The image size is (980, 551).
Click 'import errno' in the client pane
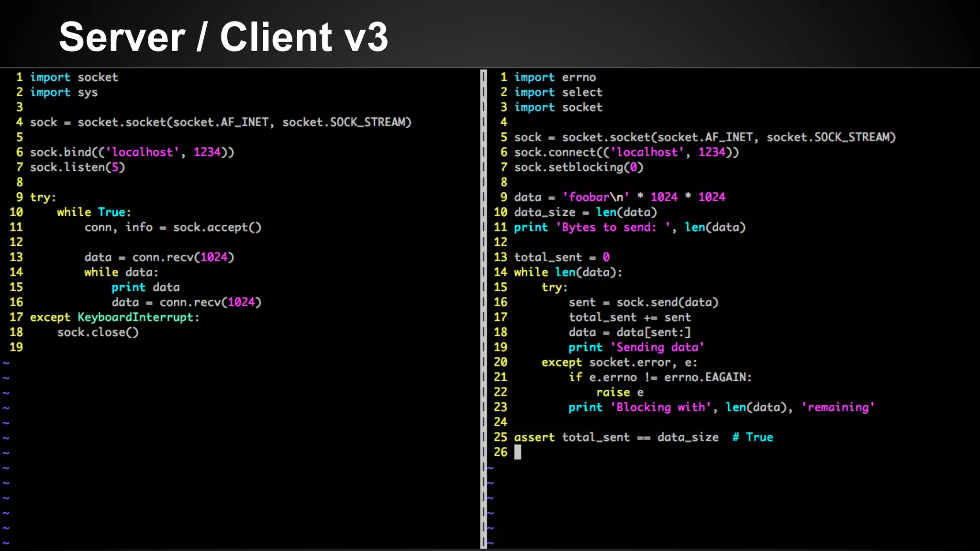pos(555,77)
